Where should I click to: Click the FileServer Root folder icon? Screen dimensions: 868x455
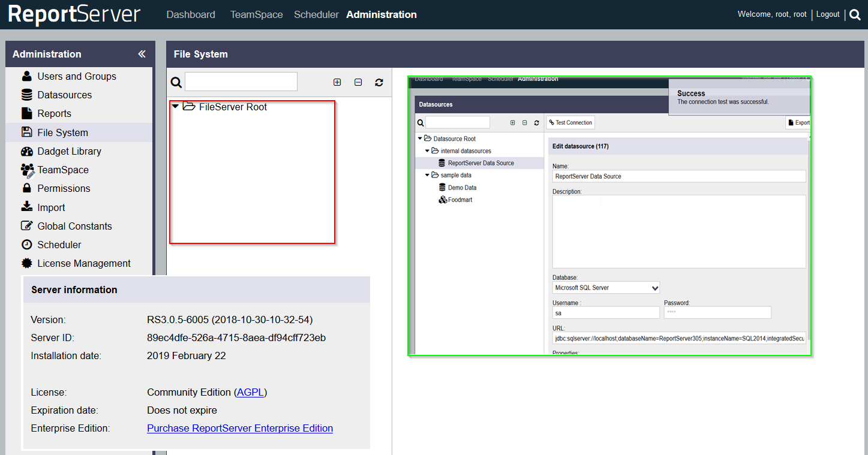tap(189, 107)
